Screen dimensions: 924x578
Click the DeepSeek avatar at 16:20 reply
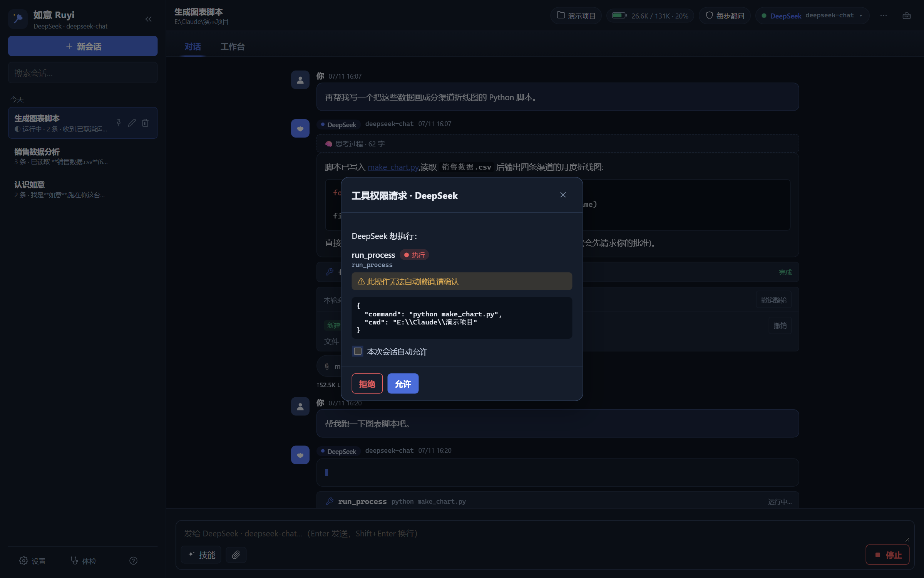click(300, 455)
